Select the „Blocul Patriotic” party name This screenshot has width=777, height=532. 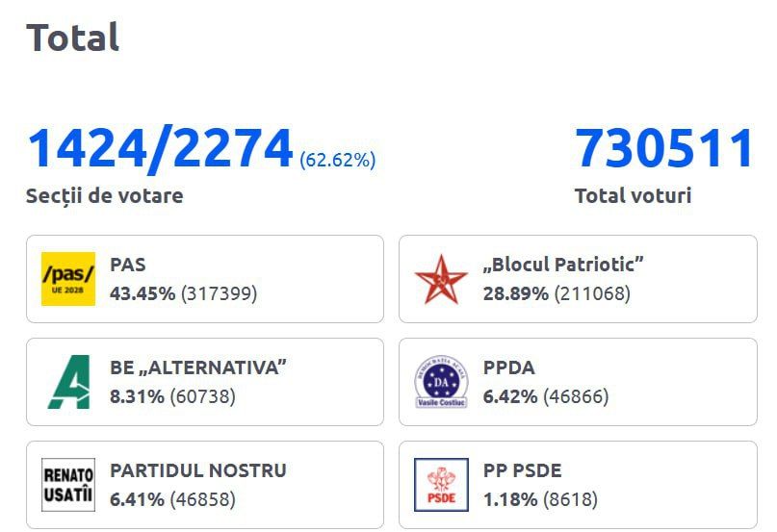click(x=563, y=265)
